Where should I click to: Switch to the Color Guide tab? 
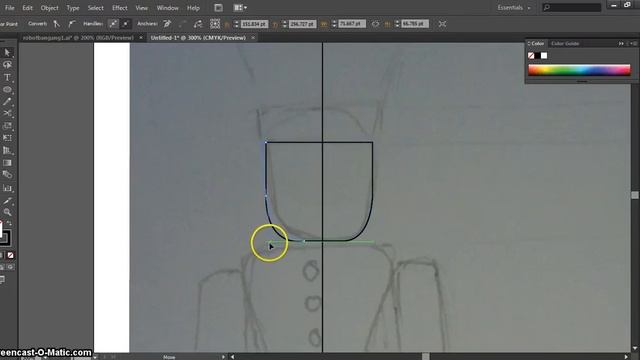(x=565, y=43)
